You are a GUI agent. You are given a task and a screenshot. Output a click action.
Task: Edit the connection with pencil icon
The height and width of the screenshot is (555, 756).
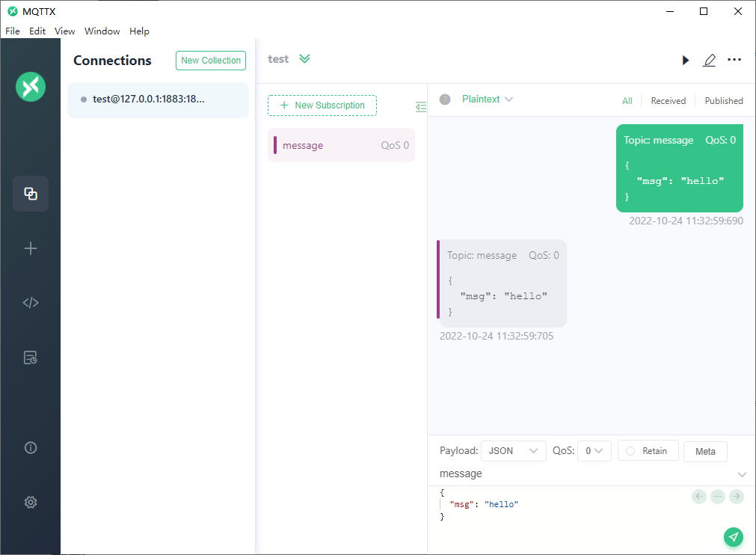coord(709,61)
